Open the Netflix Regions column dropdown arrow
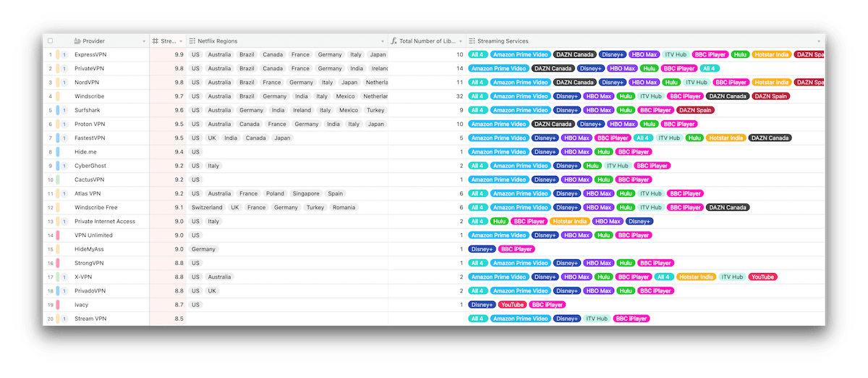Screen dimensions: 868x378 point(383,41)
